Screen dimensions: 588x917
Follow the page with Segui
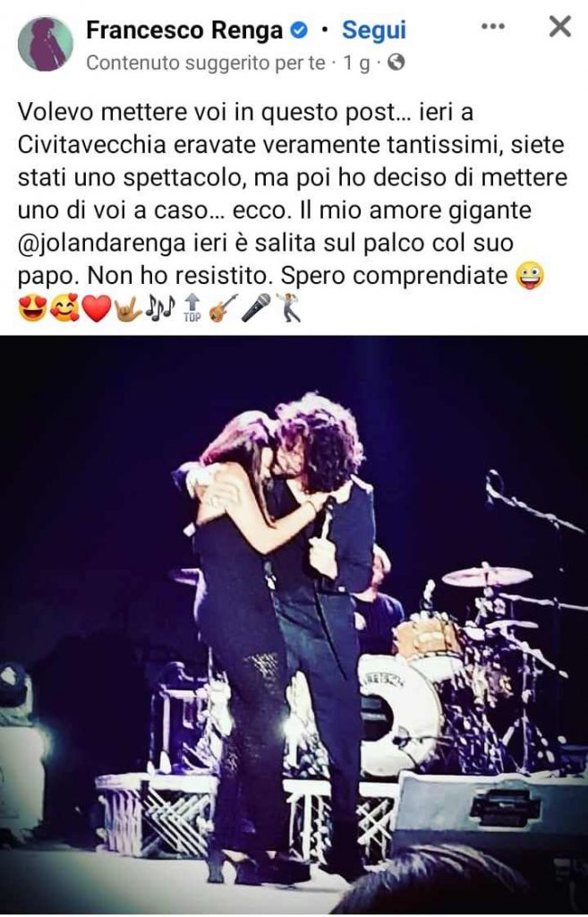coord(374,30)
